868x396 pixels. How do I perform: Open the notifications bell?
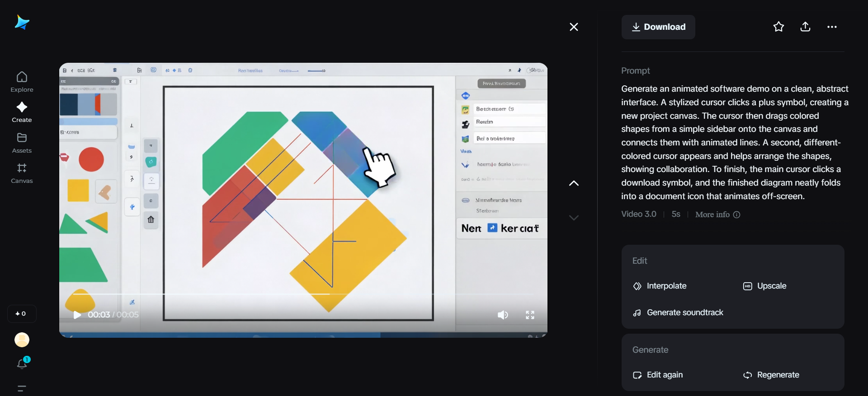[x=22, y=363]
